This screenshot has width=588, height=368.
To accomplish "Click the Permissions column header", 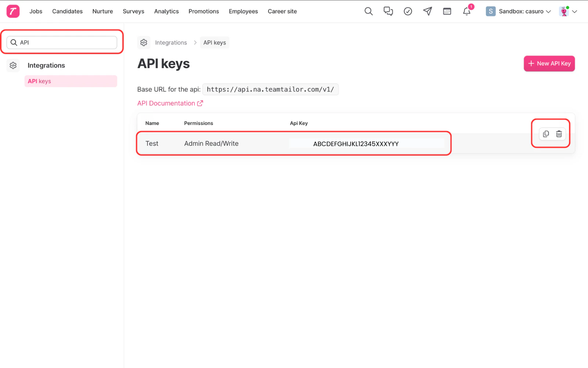I will tap(198, 123).
